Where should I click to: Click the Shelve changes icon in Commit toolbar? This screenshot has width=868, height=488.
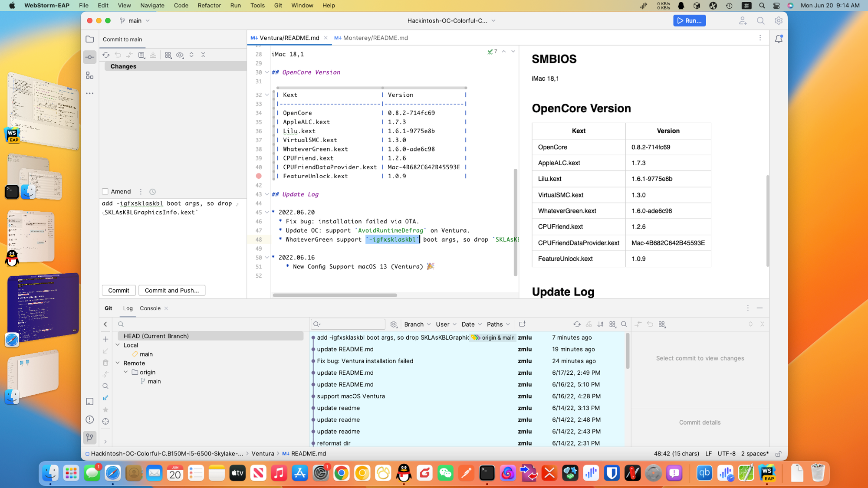[x=153, y=55]
